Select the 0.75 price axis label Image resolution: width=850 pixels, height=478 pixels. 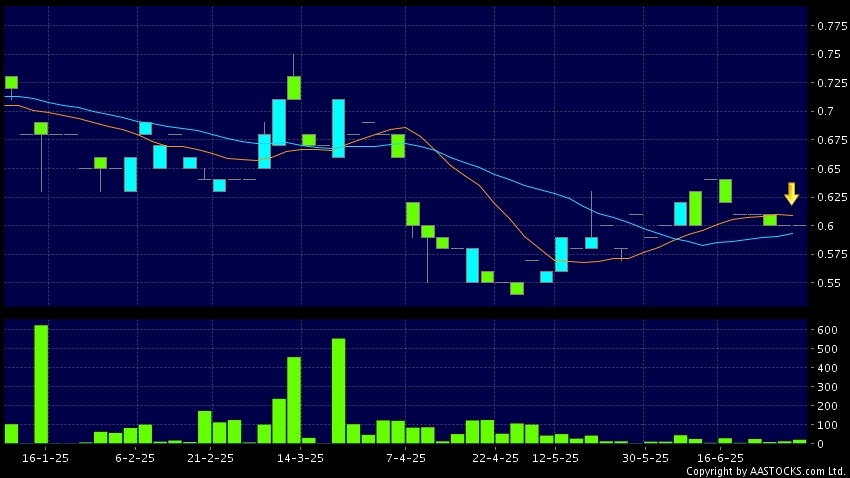tap(829, 54)
